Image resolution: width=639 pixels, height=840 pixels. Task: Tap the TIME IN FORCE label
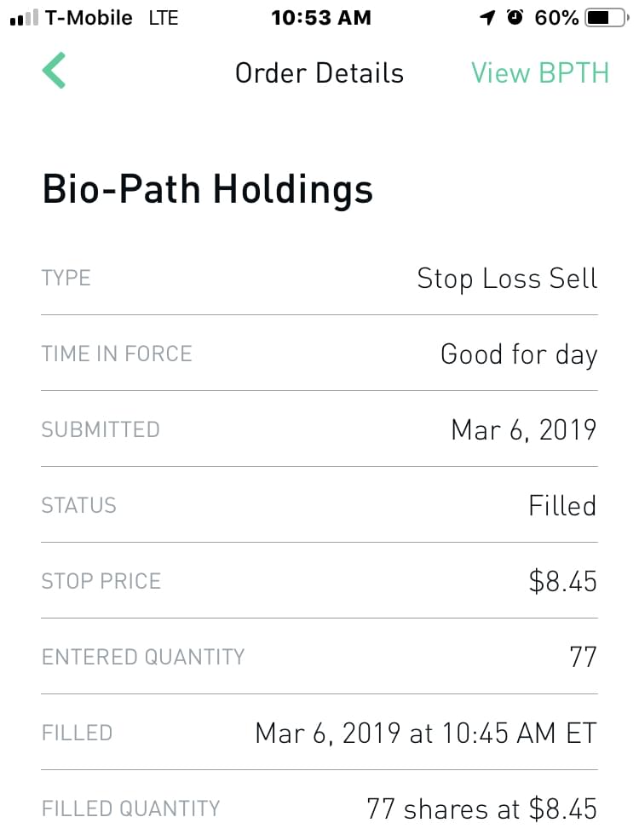click(x=117, y=354)
